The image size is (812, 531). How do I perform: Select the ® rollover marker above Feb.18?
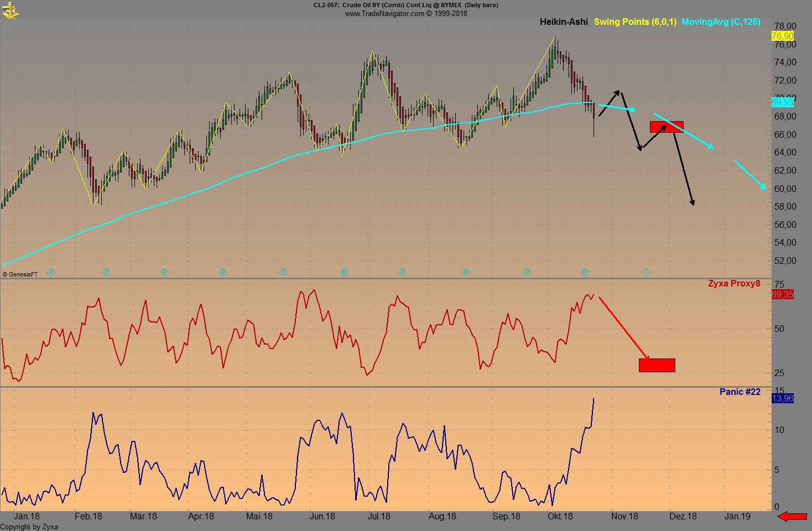tap(107, 272)
